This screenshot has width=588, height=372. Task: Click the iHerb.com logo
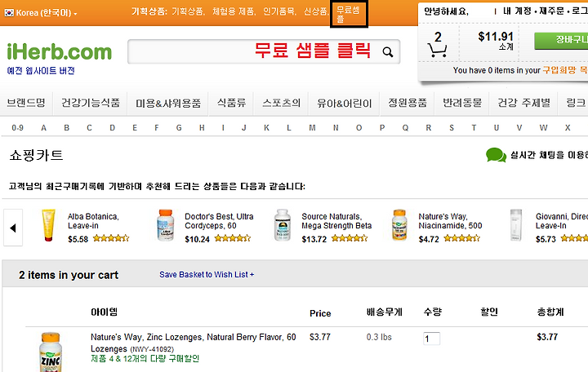pyautogui.click(x=60, y=51)
